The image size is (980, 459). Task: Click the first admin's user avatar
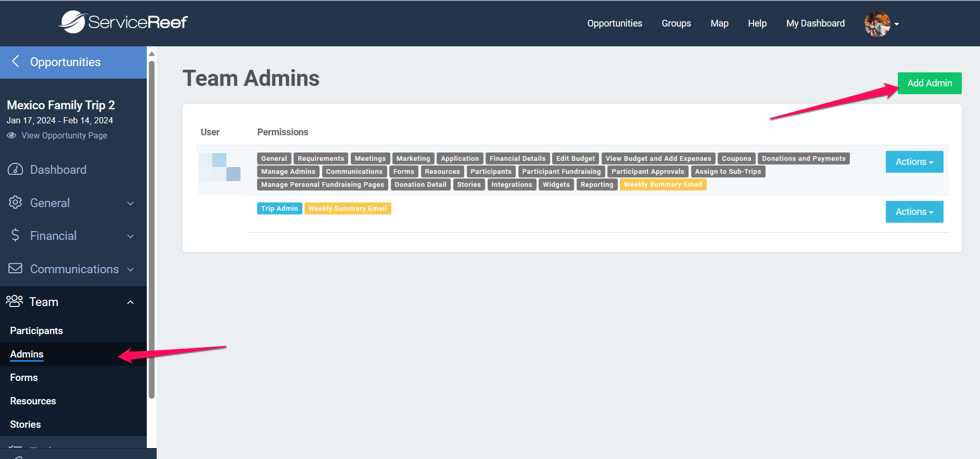[x=219, y=167]
